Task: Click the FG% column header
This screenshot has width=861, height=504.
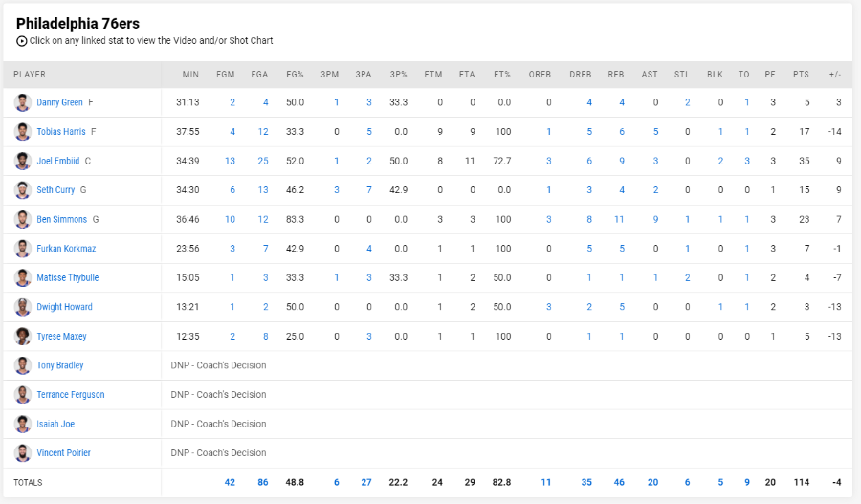Action: coord(295,75)
